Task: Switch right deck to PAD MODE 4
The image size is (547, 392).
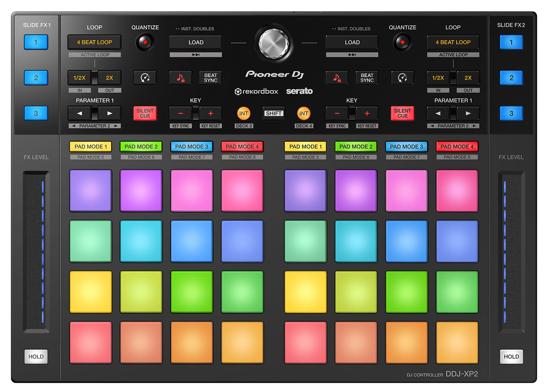Action: tap(457, 146)
